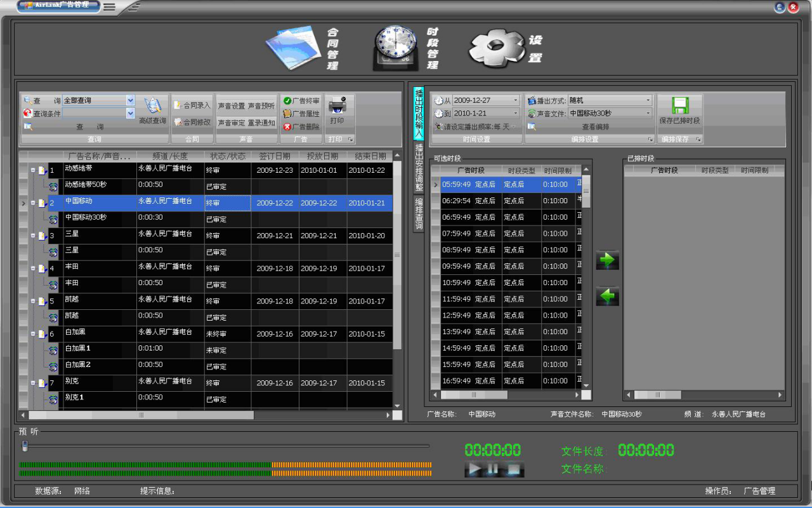Sort by the 结束日期 column header
This screenshot has height=508, width=812.
[x=370, y=156]
